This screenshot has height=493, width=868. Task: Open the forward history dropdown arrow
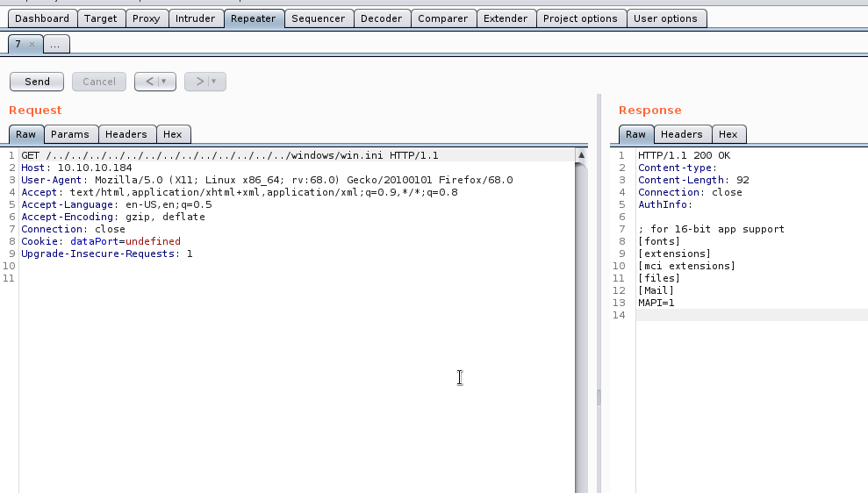pyautogui.click(x=214, y=82)
